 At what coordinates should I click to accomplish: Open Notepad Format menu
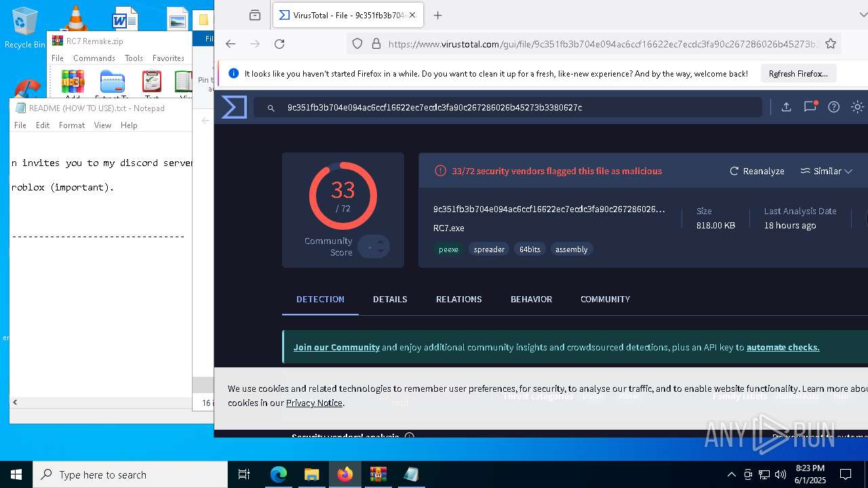click(x=72, y=125)
